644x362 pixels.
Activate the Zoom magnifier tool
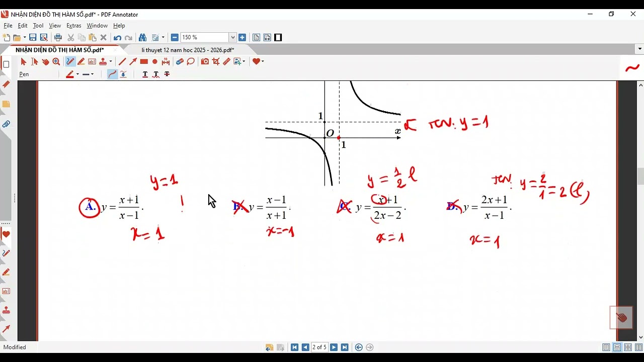[56, 62]
